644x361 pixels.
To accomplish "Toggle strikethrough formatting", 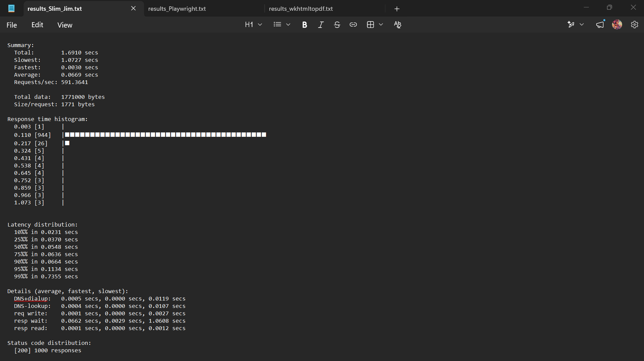I will (x=337, y=25).
